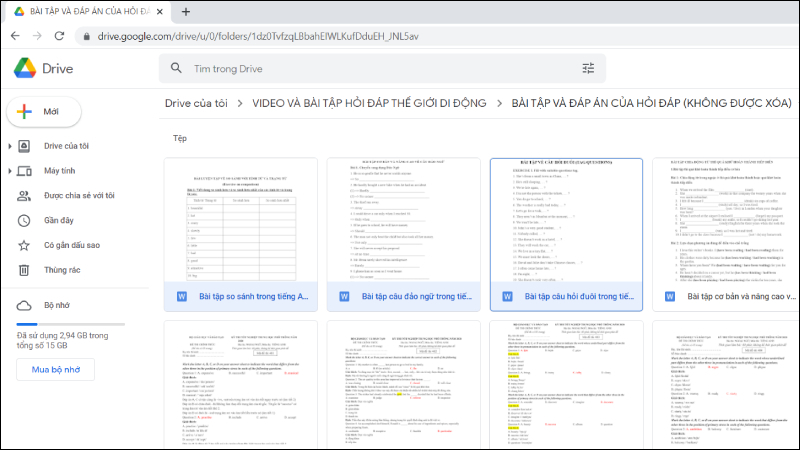This screenshot has width=800, height=450.
Task: Click Mua bộ nhớ button
Action: (x=56, y=370)
